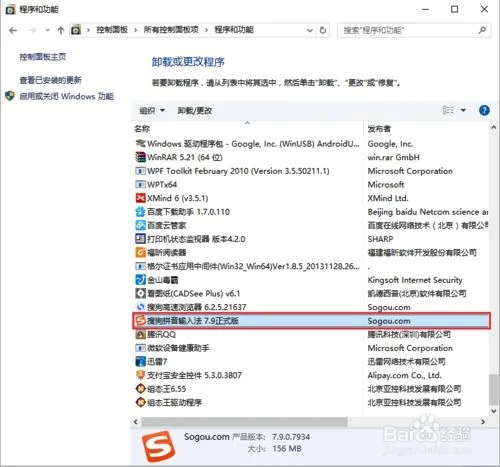The height and width of the screenshot is (467, 500).
Task: Click the printer status monitor 版本4.2.0 icon
Action: coord(140,239)
